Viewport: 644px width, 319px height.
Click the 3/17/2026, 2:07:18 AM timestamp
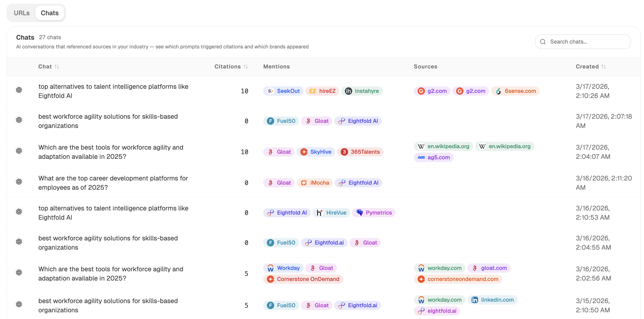pos(604,121)
